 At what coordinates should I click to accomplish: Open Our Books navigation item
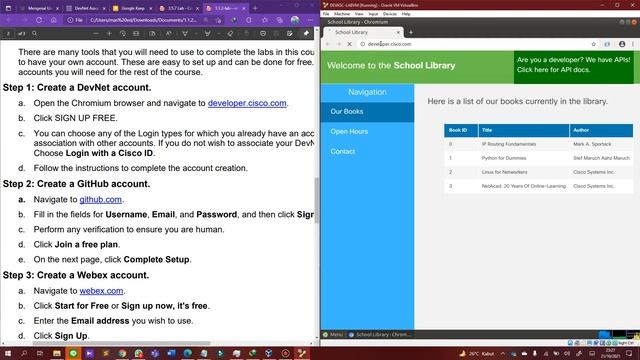coord(367,112)
